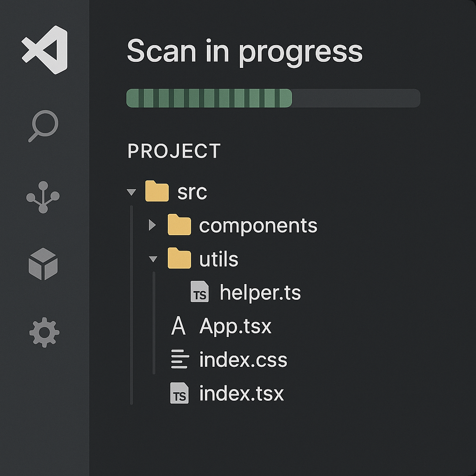This screenshot has width=476, height=476.
Task: Click the TS icon beside helper.ts
Action: tap(199, 291)
